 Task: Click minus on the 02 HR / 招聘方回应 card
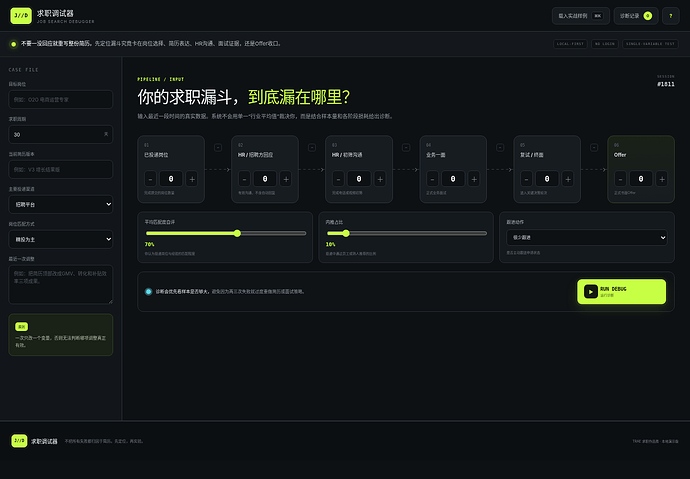[x=244, y=179]
